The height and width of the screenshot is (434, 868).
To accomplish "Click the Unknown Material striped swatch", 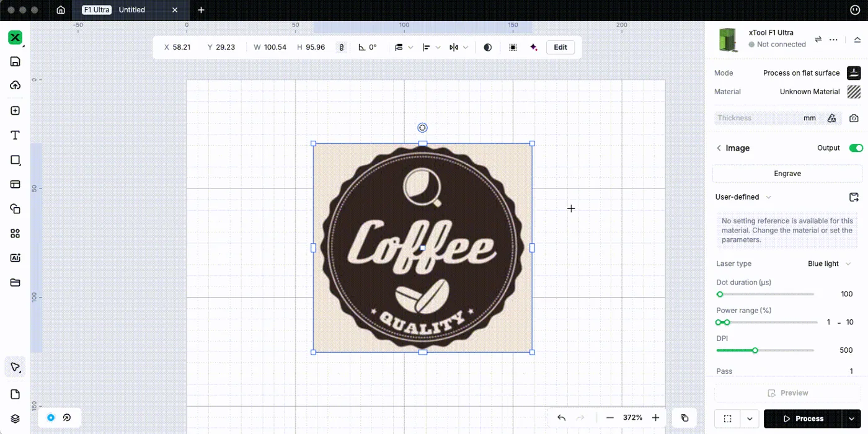I will click(x=854, y=91).
